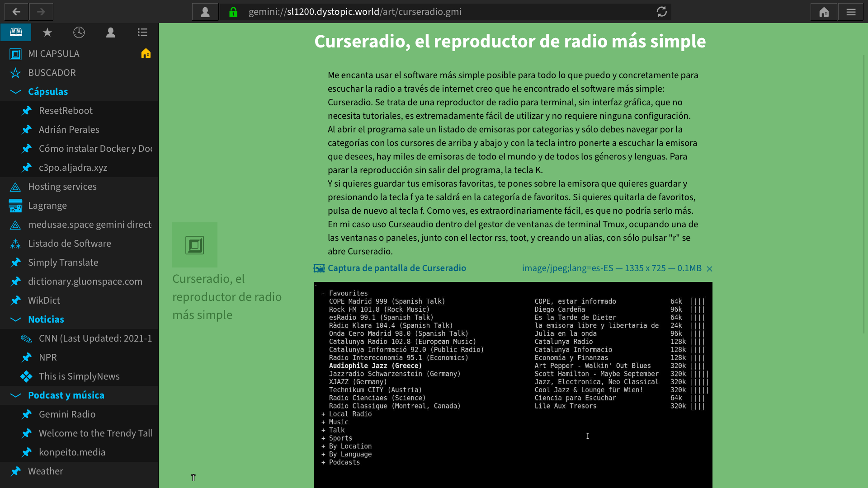Show the page outline list icon
Screen dimensions: 868x488
pyautogui.click(x=142, y=32)
